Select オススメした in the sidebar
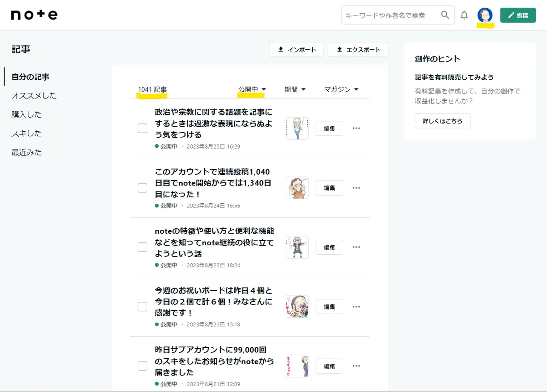 coord(34,96)
